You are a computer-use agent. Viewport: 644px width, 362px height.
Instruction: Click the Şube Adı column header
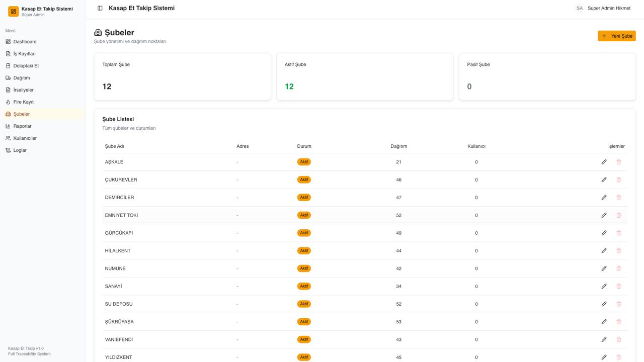[x=114, y=146]
